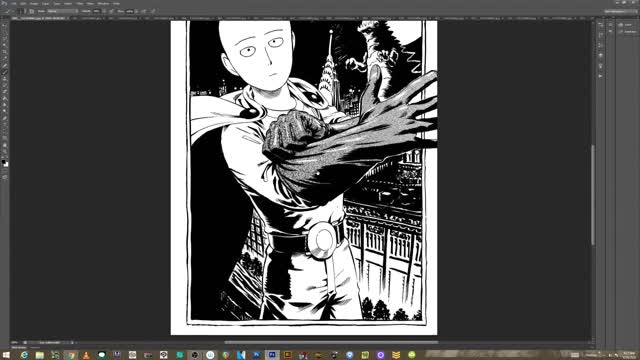Open the status bar document info arrow

[72, 342]
